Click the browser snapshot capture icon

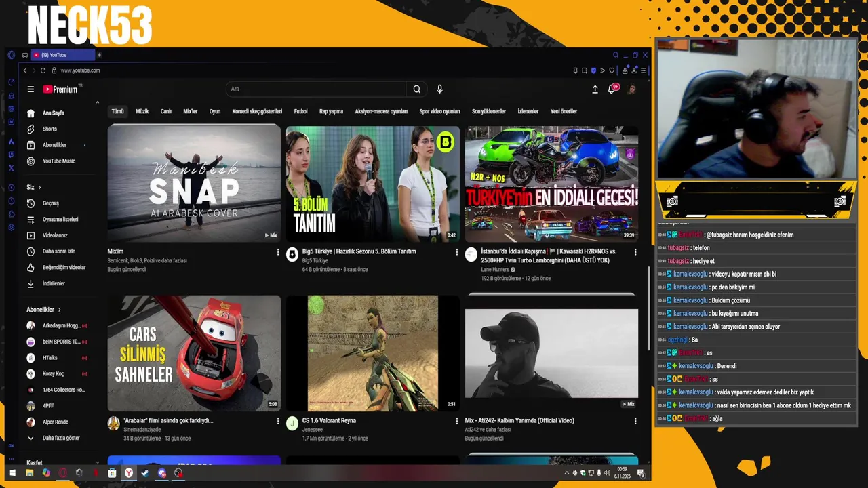tap(585, 70)
